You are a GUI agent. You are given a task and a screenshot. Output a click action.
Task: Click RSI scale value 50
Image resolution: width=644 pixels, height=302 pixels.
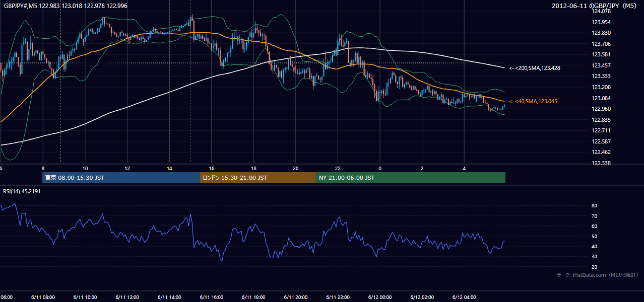coord(595,236)
